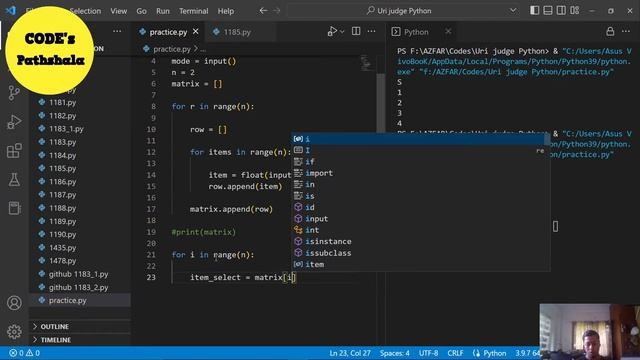Open editor More Actions ellipsis

(x=371, y=31)
